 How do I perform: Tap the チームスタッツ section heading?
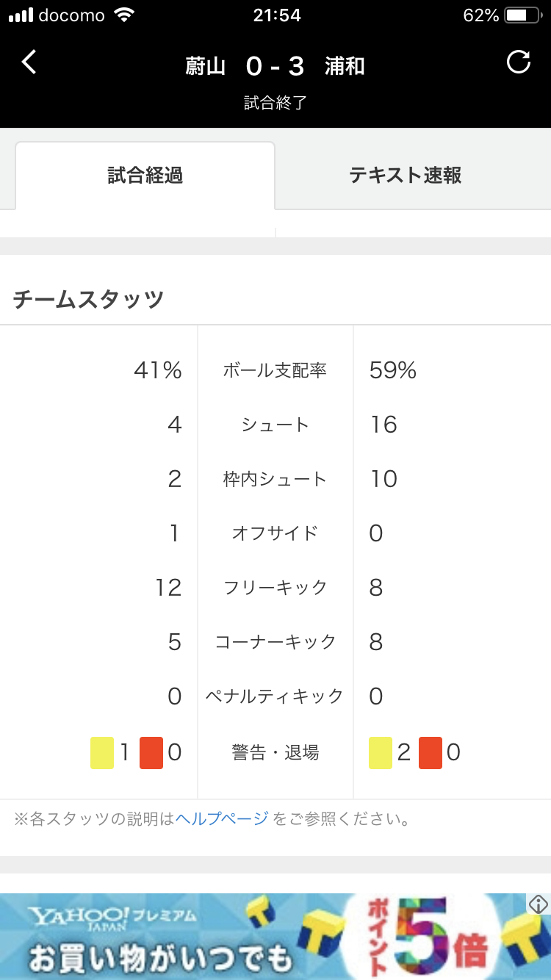[88, 300]
